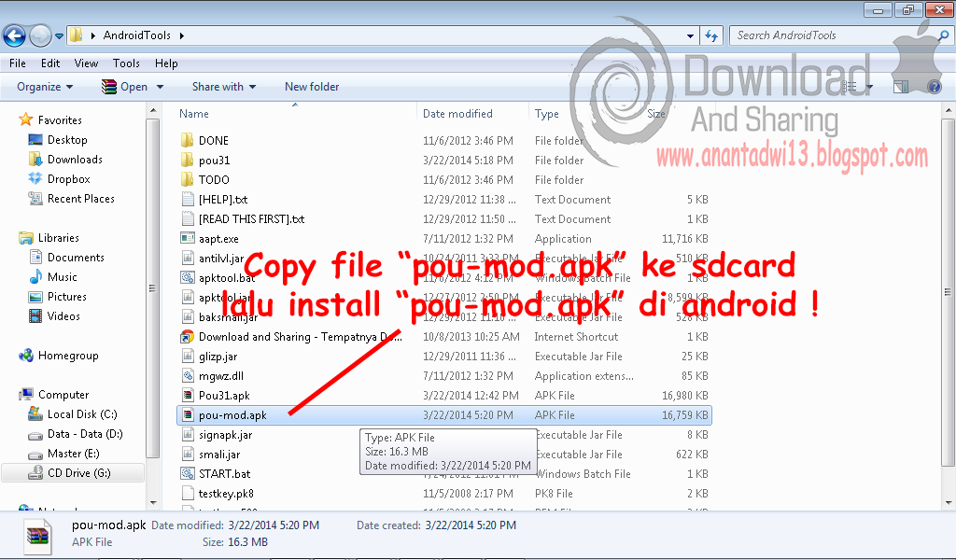The image size is (956, 560).
Task: Select the Pou31.apk file icon
Action: [187, 396]
